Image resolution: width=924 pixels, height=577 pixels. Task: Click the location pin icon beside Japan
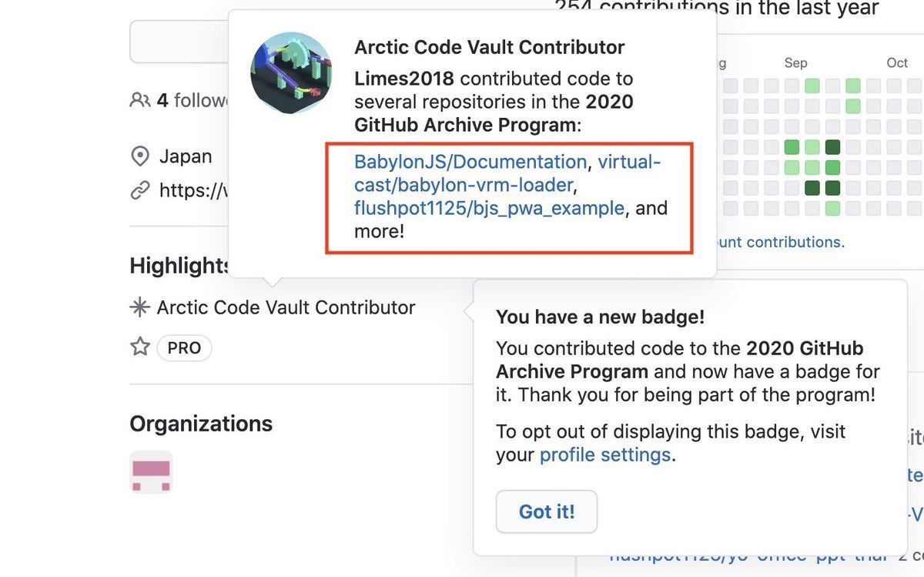coord(140,156)
